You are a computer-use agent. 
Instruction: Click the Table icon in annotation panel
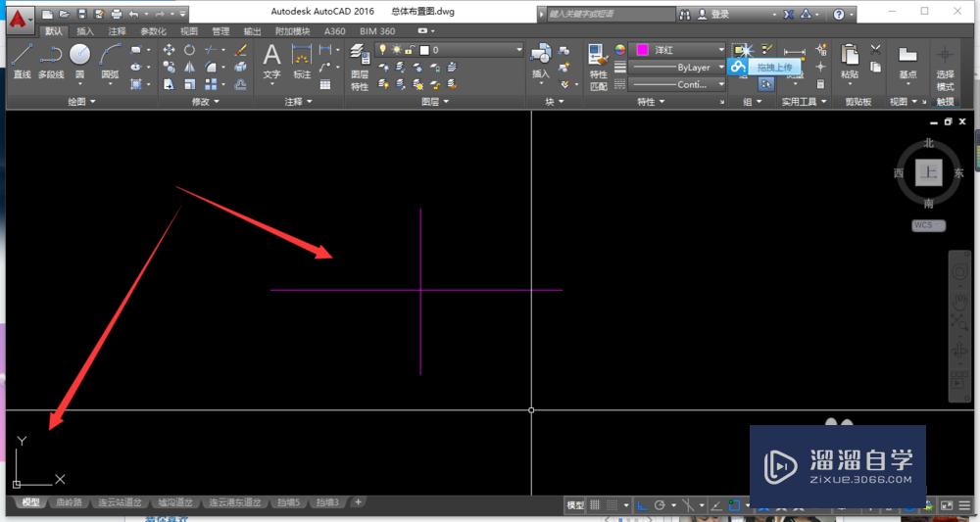[x=325, y=84]
